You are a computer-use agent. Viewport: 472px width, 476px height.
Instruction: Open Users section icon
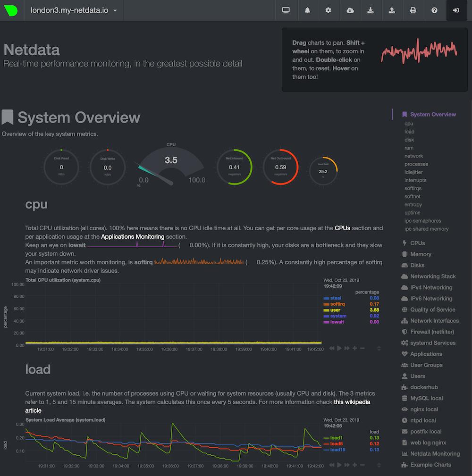[404, 376]
